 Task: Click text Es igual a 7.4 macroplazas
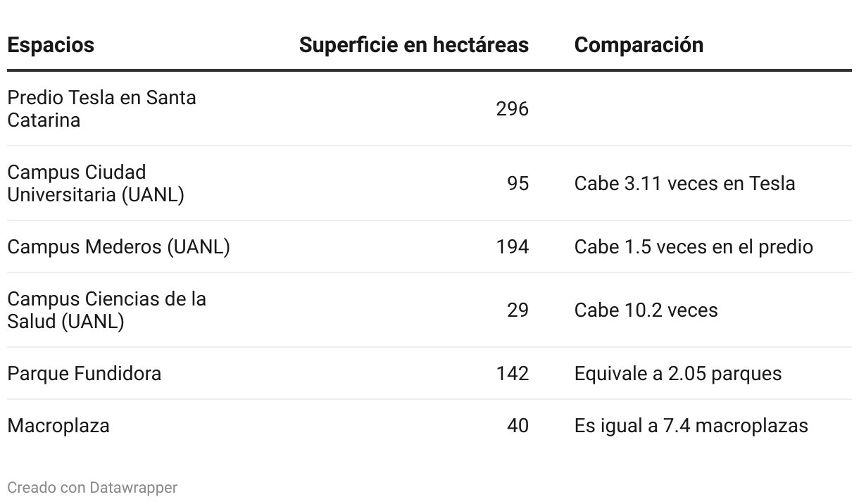tap(691, 425)
